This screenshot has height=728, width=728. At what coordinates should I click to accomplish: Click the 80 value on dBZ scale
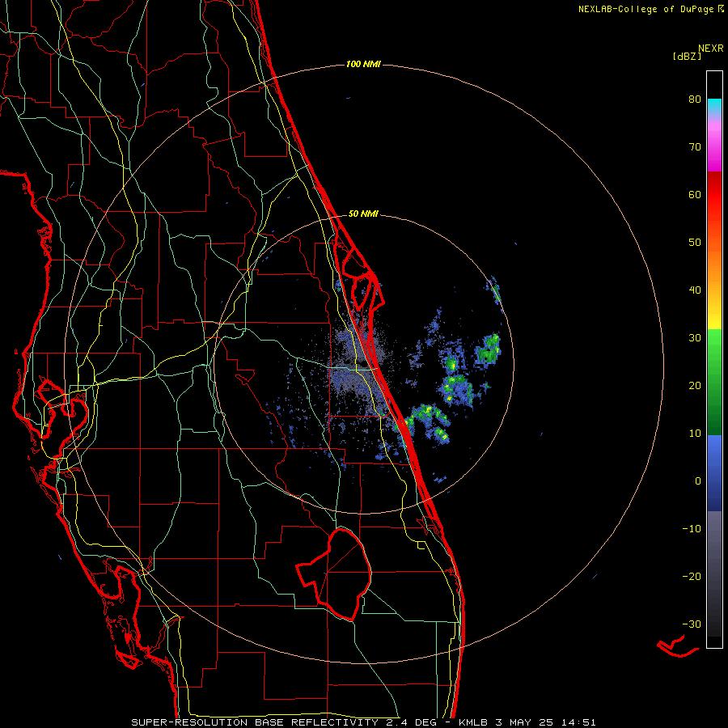695,99
